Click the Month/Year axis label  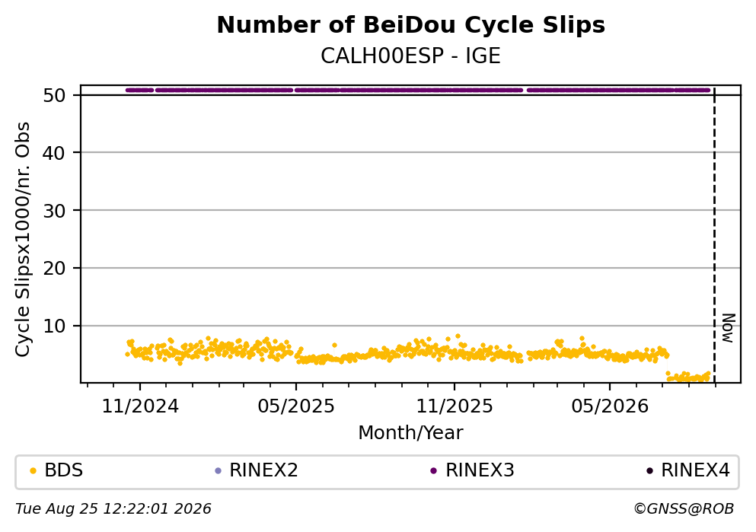point(410,433)
